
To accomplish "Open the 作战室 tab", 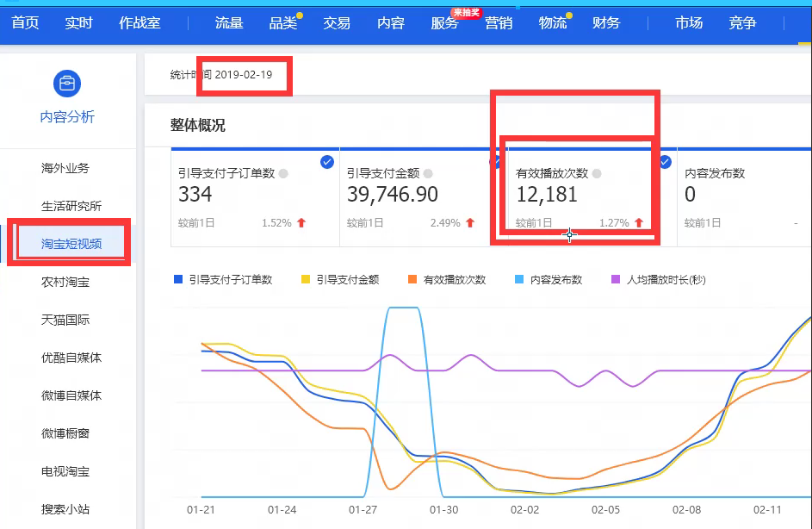I will tap(139, 22).
